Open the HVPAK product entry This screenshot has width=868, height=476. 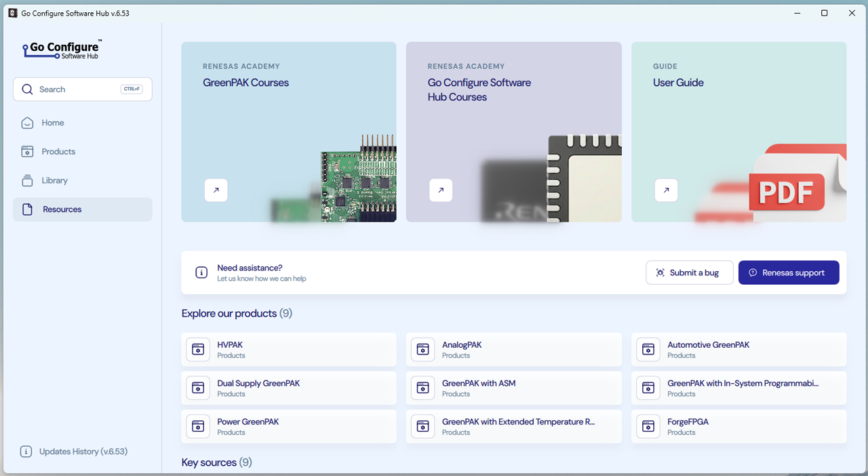pyautogui.click(x=289, y=349)
